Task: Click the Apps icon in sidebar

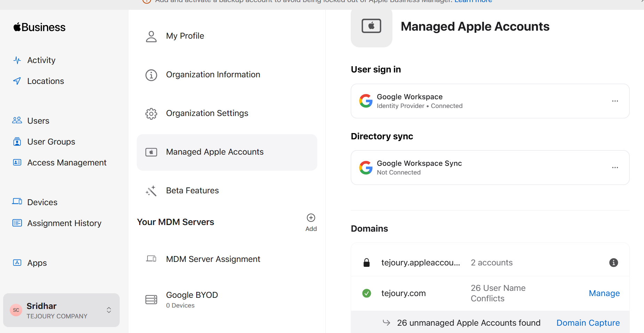Action: [17, 263]
